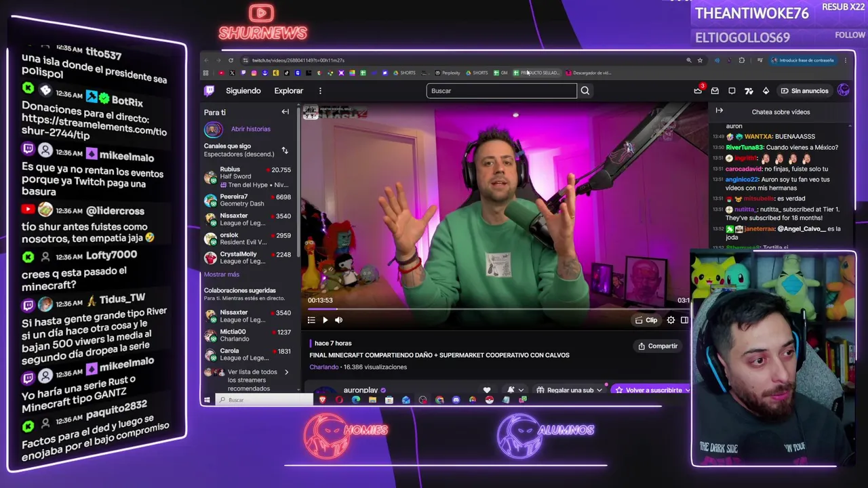Open Peereira7 channel in sidebar
The image size is (868, 488).
coord(248,200)
